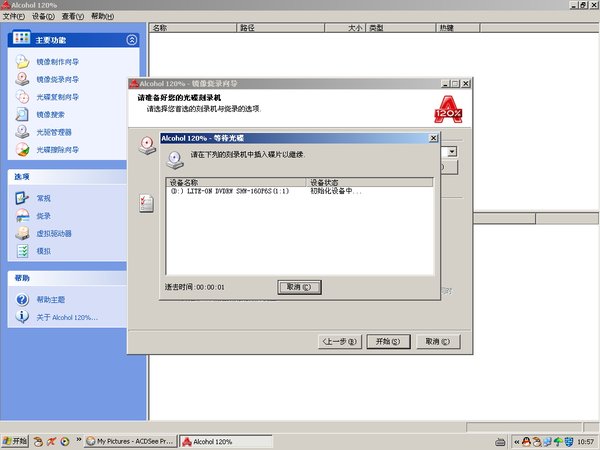Viewport: 600px width, 450px height.
Task: Click 设备状态 column header in waiting dialog
Action: click(370, 182)
